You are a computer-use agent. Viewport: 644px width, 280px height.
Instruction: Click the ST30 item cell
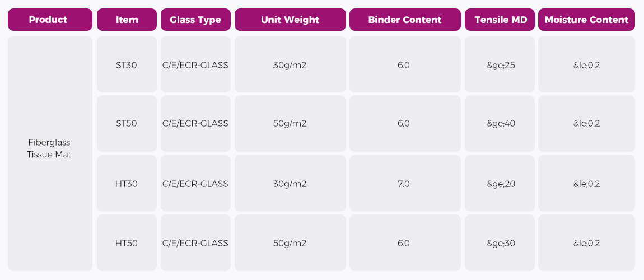click(127, 65)
